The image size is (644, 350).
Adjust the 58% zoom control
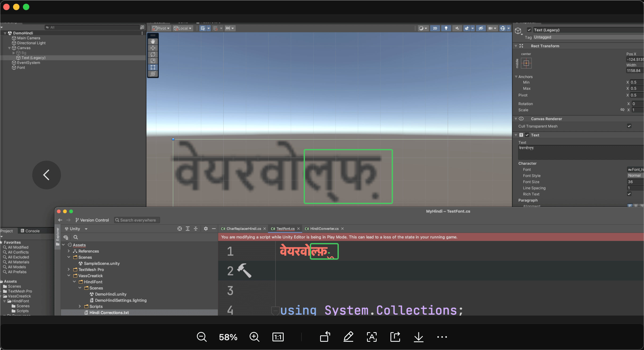click(228, 337)
